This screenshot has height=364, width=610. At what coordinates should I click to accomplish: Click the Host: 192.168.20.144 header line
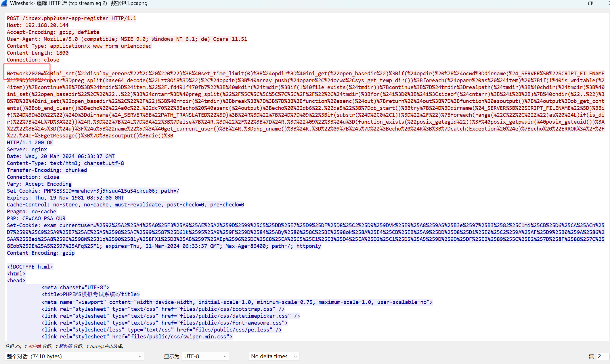click(x=38, y=25)
